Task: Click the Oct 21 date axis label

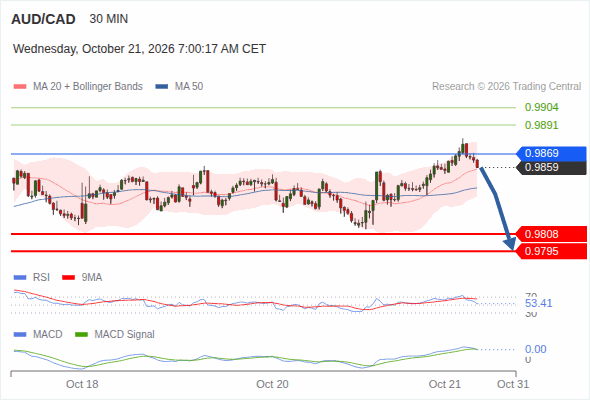Action: [445, 384]
